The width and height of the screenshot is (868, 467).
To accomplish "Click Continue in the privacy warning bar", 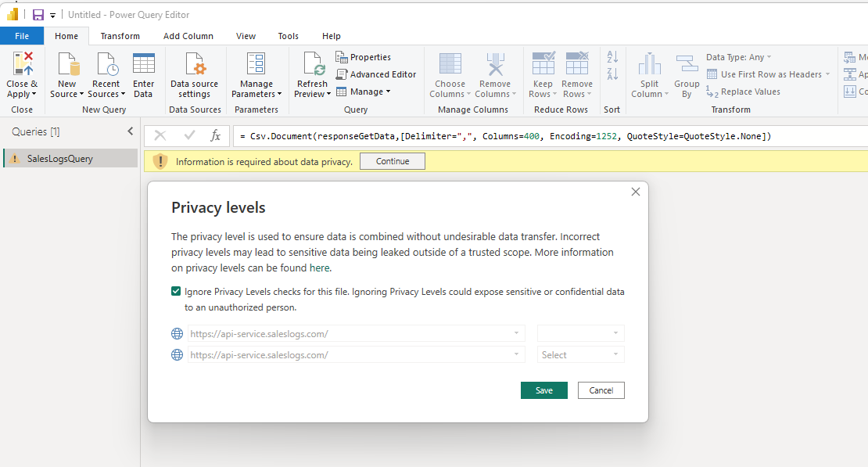I will (x=392, y=161).
